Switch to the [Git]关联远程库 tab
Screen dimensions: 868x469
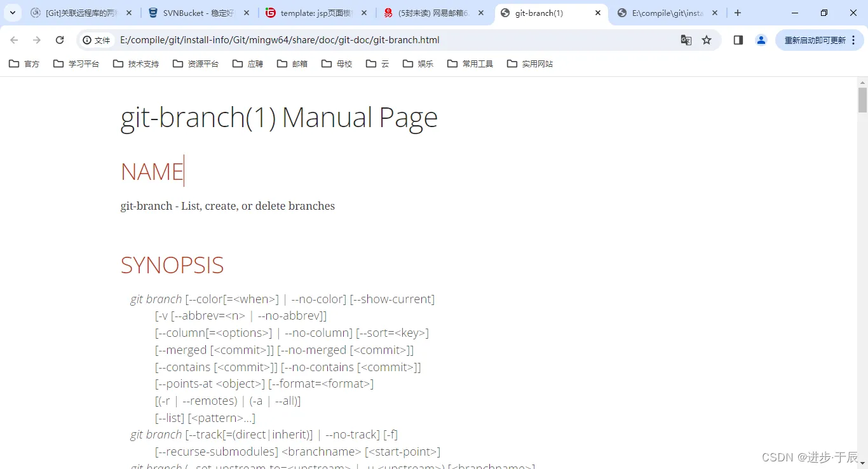coord(82,13)
